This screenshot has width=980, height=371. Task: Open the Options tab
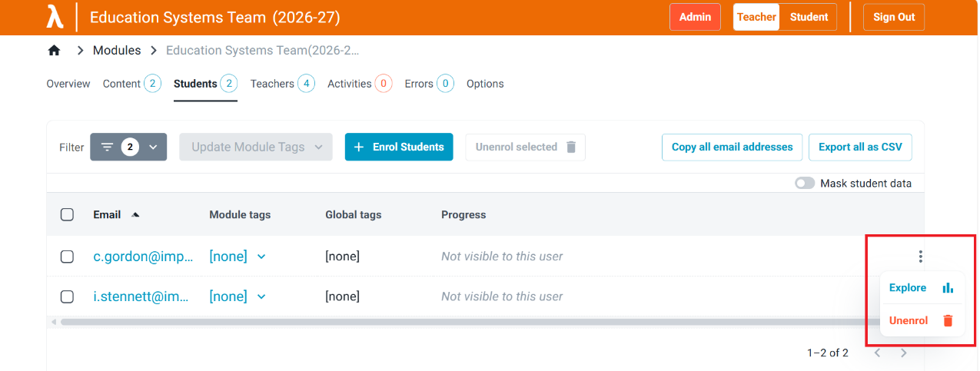pos(485,84)
